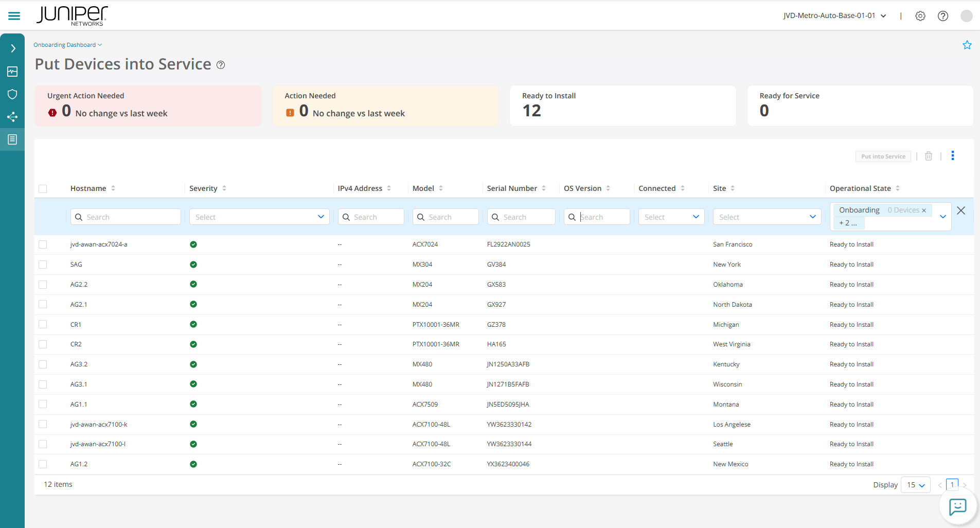Click the West Virginia site cell

pyautogui.click(x=732, y=344)
